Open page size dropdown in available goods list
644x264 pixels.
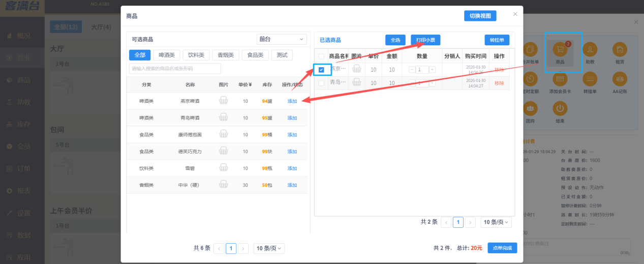pos(269,248)
